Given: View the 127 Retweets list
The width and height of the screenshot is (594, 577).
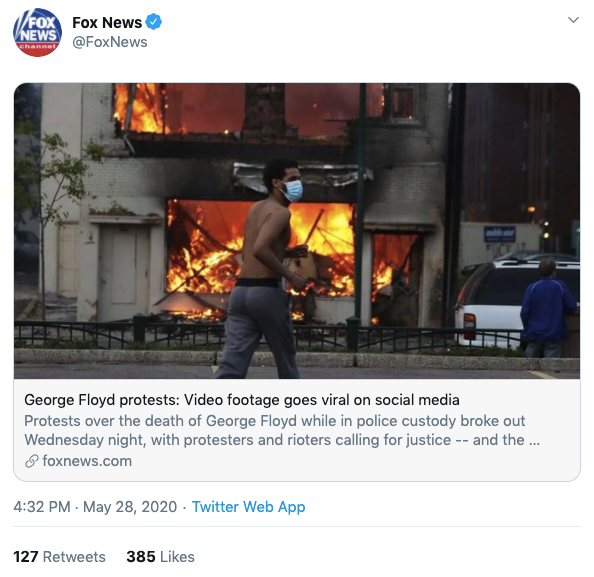Looking at the screenshot, I should tap(59, 557).
